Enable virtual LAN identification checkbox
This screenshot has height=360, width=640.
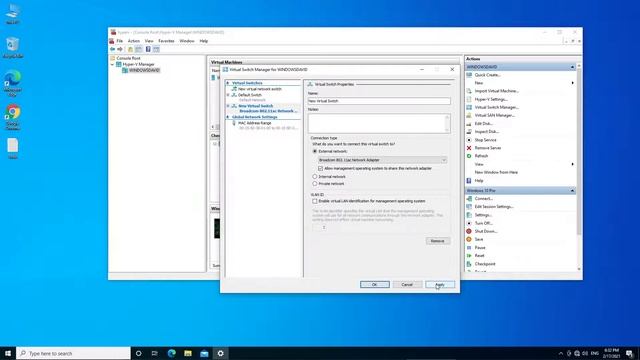(x=315, y=201)
